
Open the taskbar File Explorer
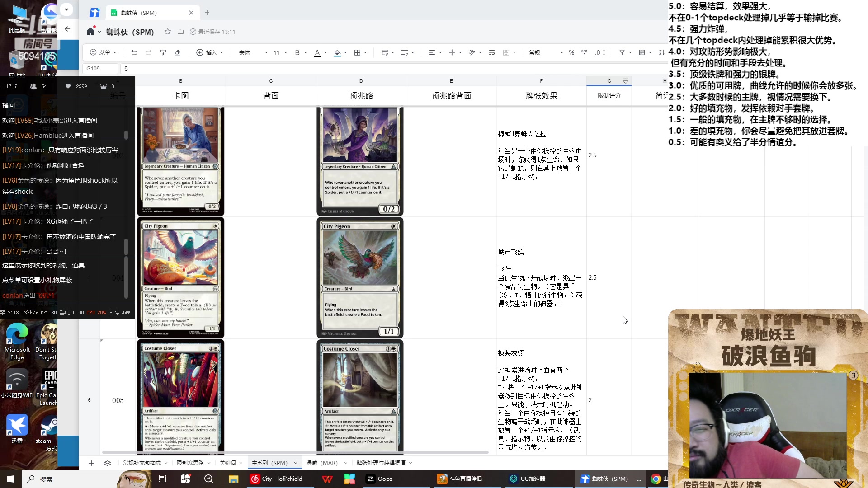pos(233,479)
